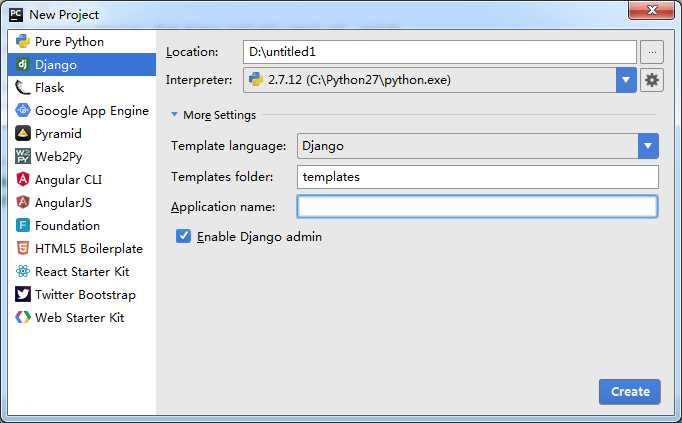Viewport: 682px width, 423px height.
Task: Select the Pure Python project icon
Action: [x=23, y=42]
